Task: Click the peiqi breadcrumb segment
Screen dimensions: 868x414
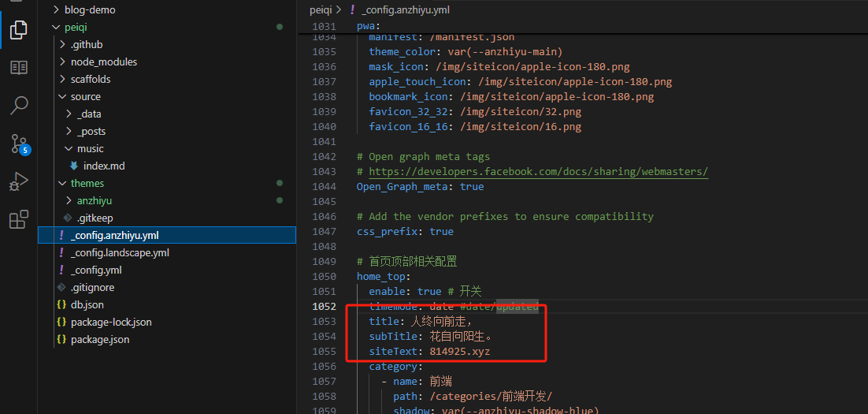Action: (x=321, y=10)
